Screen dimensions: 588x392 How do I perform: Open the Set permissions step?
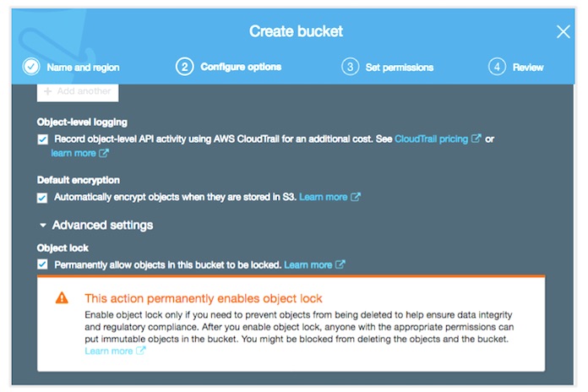[400, 68]
